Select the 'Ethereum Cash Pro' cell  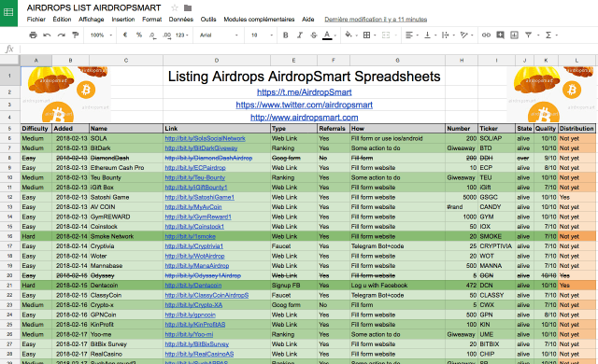[x=126, y=168]
